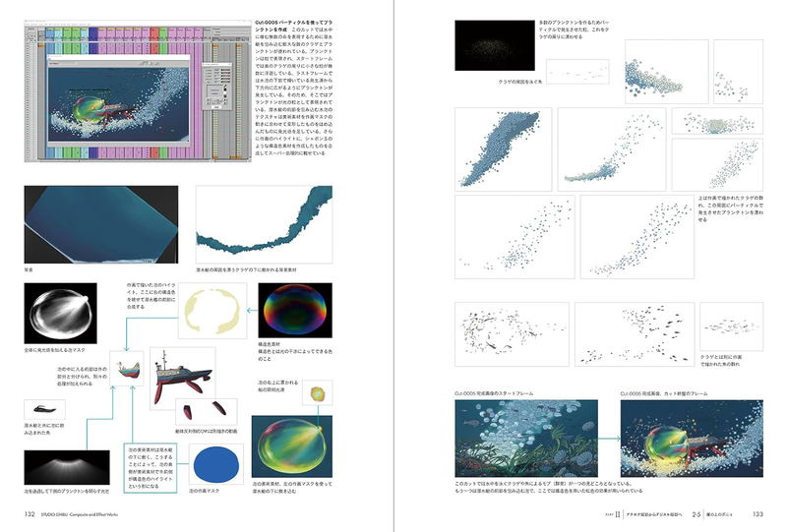Open the rainbow structural color sphere image

click(x=295, y=310)
